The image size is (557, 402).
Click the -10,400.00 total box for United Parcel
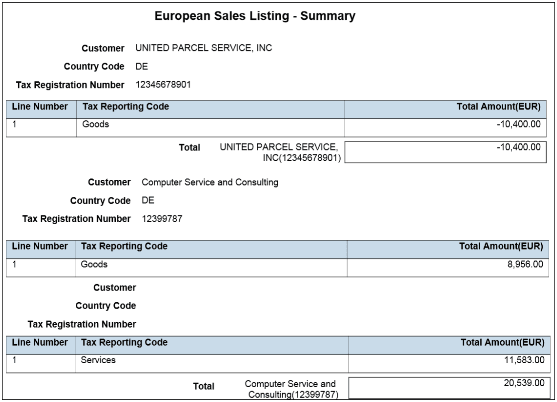point(445,152)
